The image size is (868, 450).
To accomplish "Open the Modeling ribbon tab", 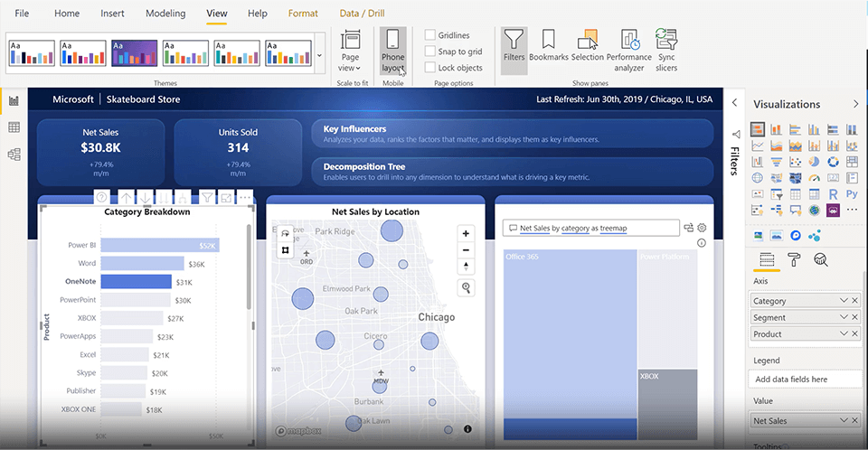I will click(165, 14).
